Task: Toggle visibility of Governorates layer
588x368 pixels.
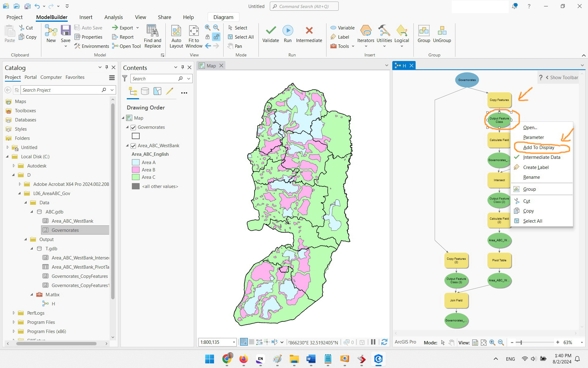Action: [133, 127]
